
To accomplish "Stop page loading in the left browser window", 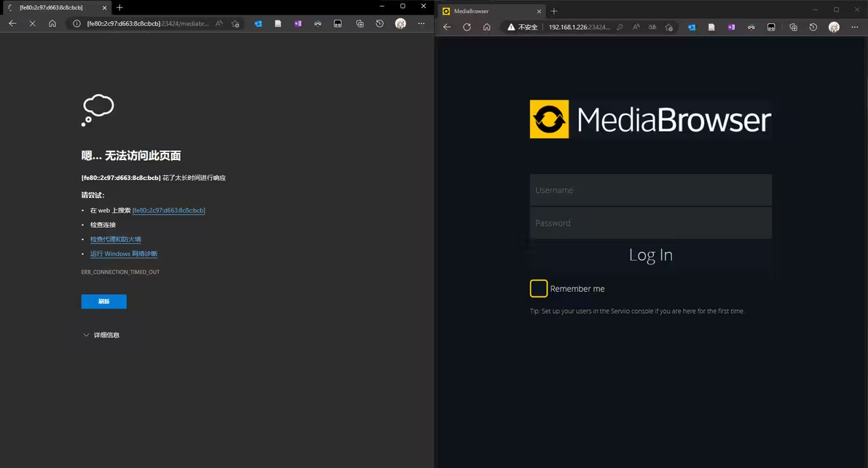I will pos(32,23).
